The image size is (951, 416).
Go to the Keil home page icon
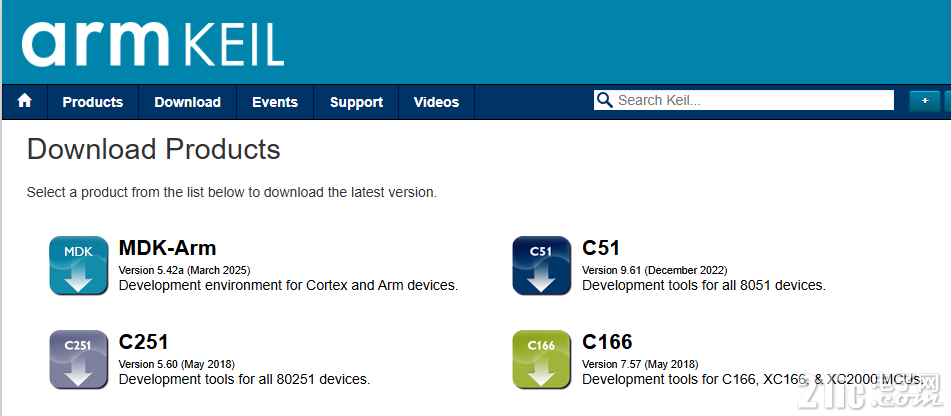24,101
